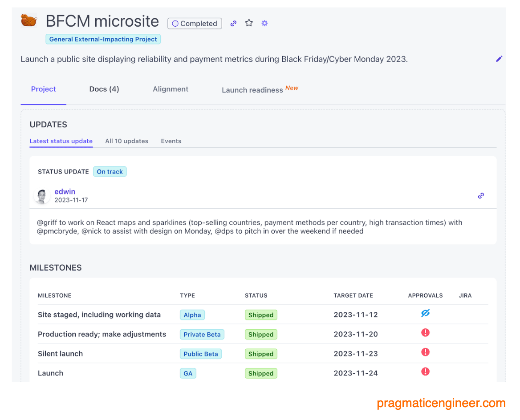Click General External-Impacting Project tag

tap(103, 39)
